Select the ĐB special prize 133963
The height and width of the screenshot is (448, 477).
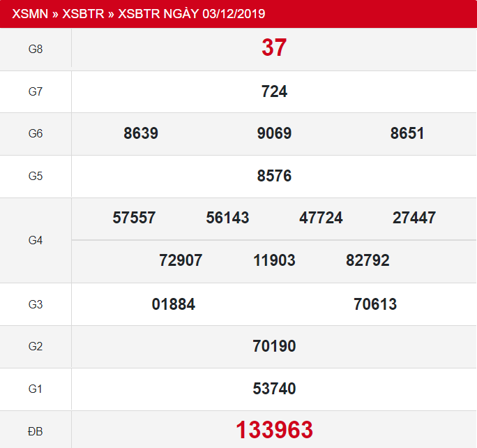coord(274,430)
